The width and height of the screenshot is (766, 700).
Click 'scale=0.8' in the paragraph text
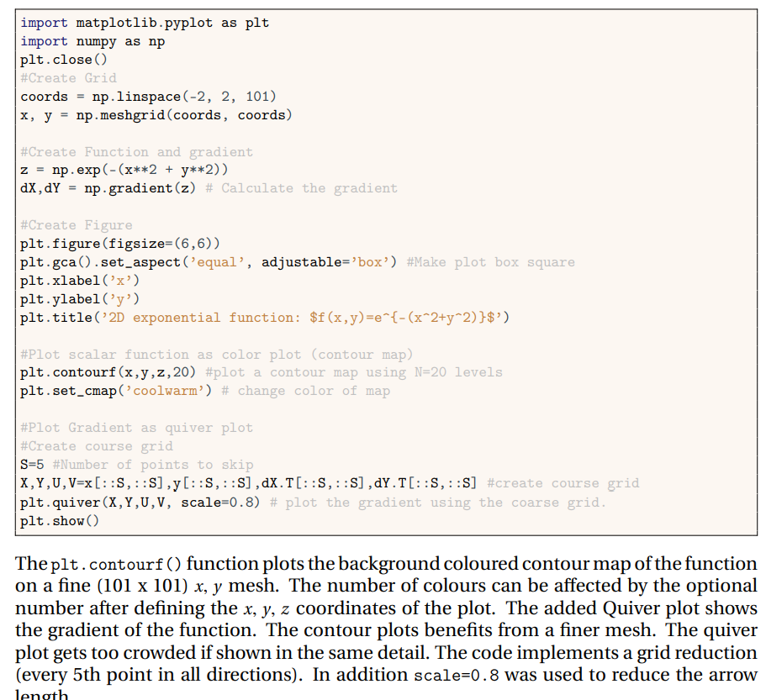pos(457,676)
